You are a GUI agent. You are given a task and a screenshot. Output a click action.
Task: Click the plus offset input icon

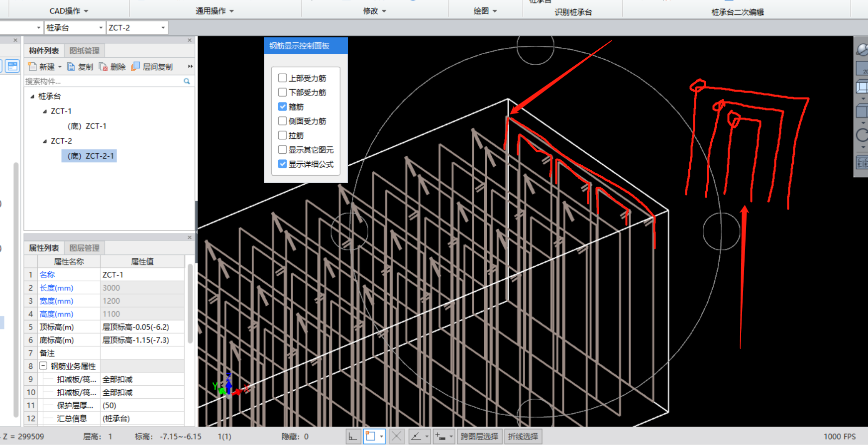pyautogui.click(x=440, y=437)
